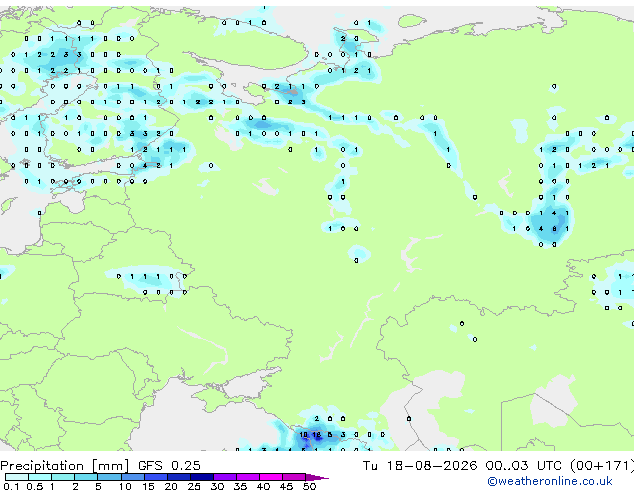
Task: Select the 0.5–1 mm legend color box
Action: coord(40,477)
